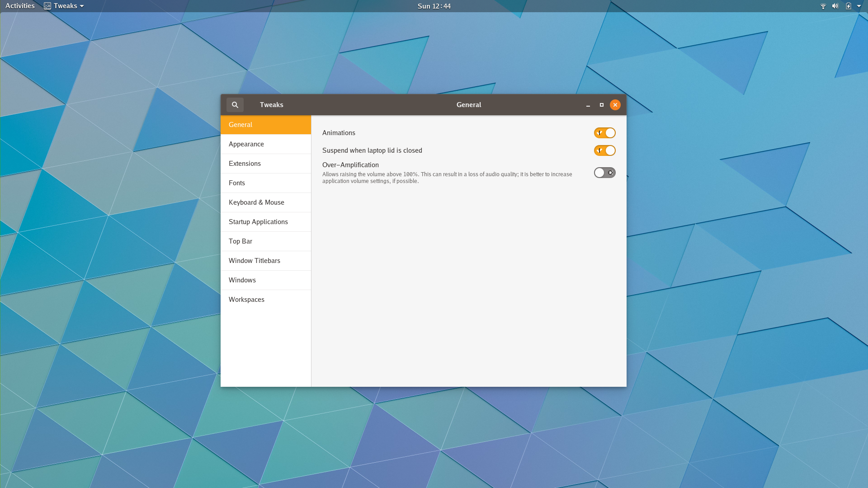Enable Over-Amplification
Viewport: 868px width, 488px height.
(605, 172)
